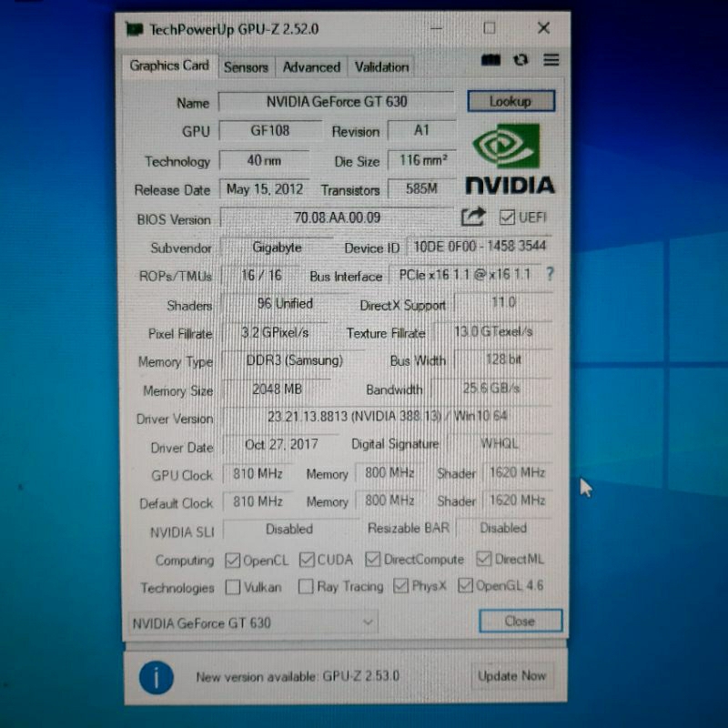Viewport: 728px width, 728px height.
Task: Toggle the CUDA checkbox
Action: pos(307,560)
